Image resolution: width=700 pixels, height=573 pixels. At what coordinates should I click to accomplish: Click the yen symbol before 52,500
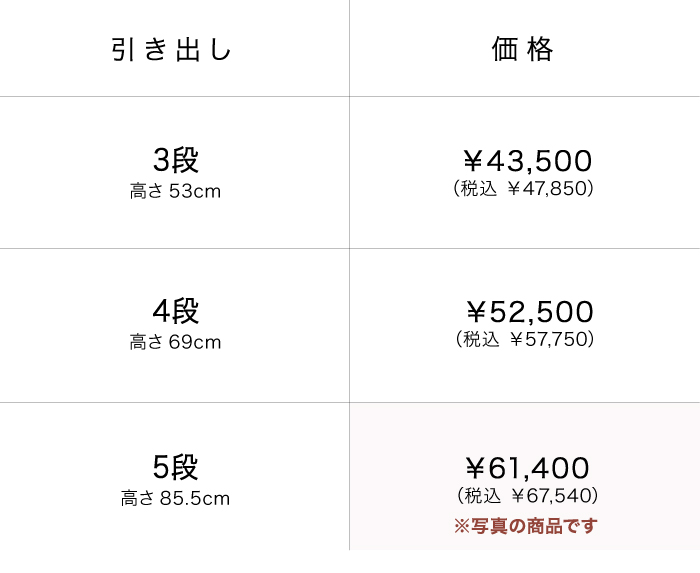pos(476,312)
